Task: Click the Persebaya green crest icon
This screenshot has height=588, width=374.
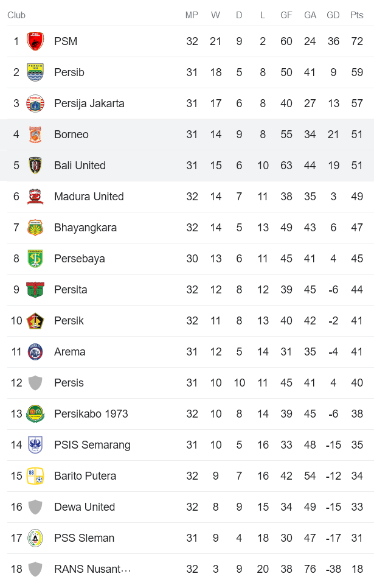Action: [35, 259]
